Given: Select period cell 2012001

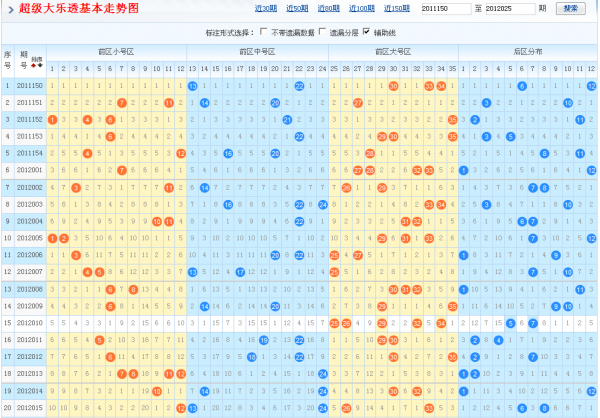Looking at the screenshot, I should (x=30, y=170).
